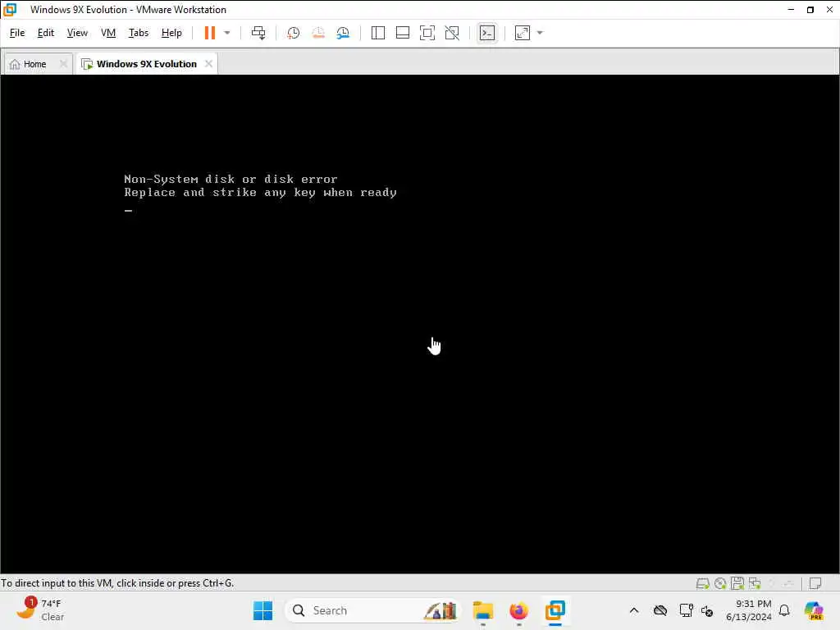Take a snapshot of this virtual machine
The image size is (840, 630).
coord(293,33)
